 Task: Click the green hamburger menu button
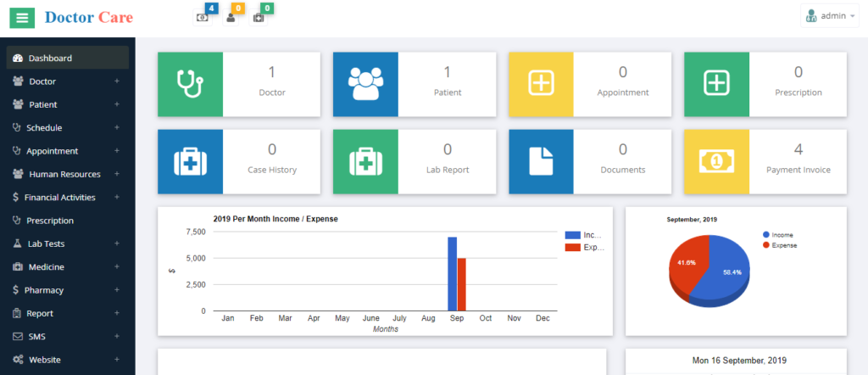22,17
